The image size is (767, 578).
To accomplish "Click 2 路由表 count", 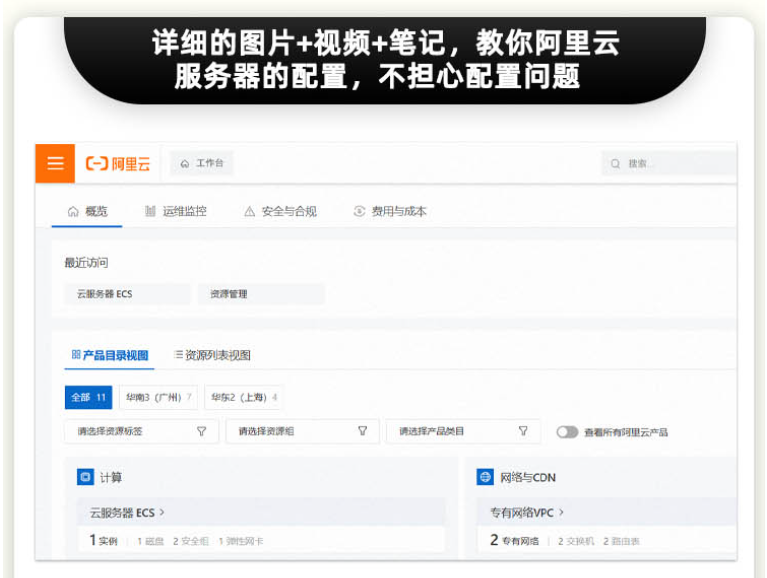I will (x=621, y=541).
